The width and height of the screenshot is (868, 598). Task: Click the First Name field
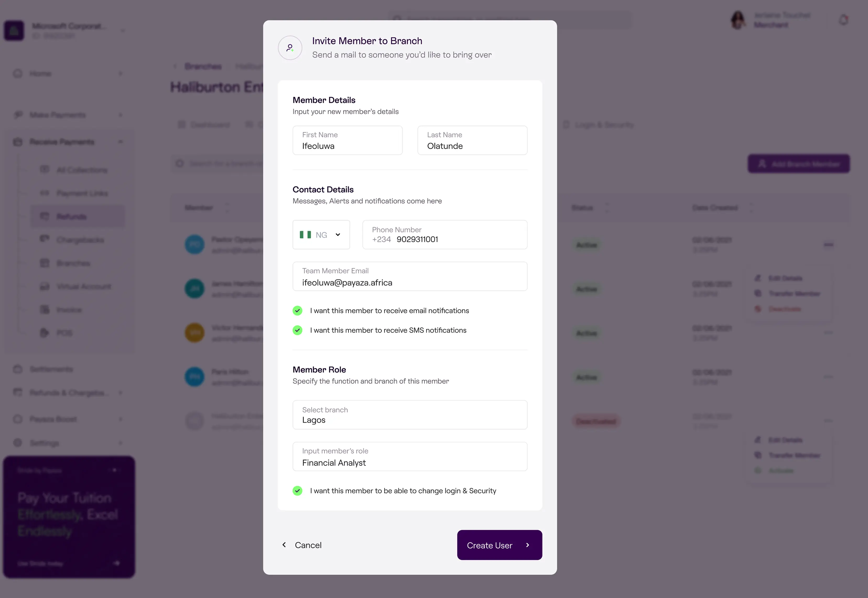click(x=347, y=140)
